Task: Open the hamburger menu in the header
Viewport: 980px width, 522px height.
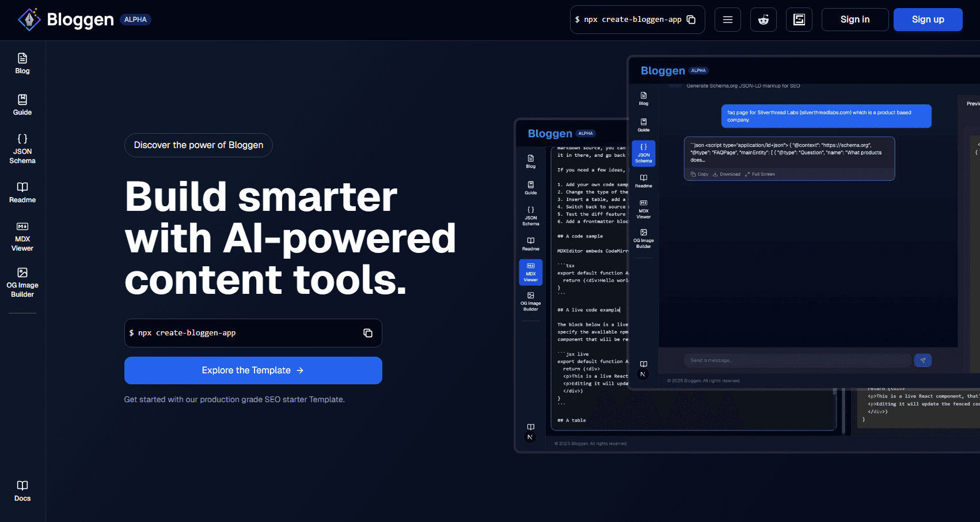Action: 728,20
